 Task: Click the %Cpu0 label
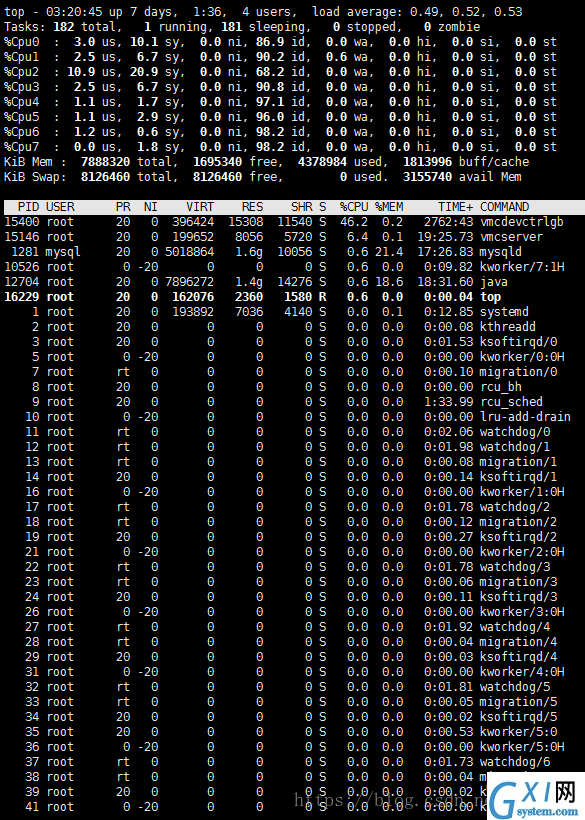[21, 42]
